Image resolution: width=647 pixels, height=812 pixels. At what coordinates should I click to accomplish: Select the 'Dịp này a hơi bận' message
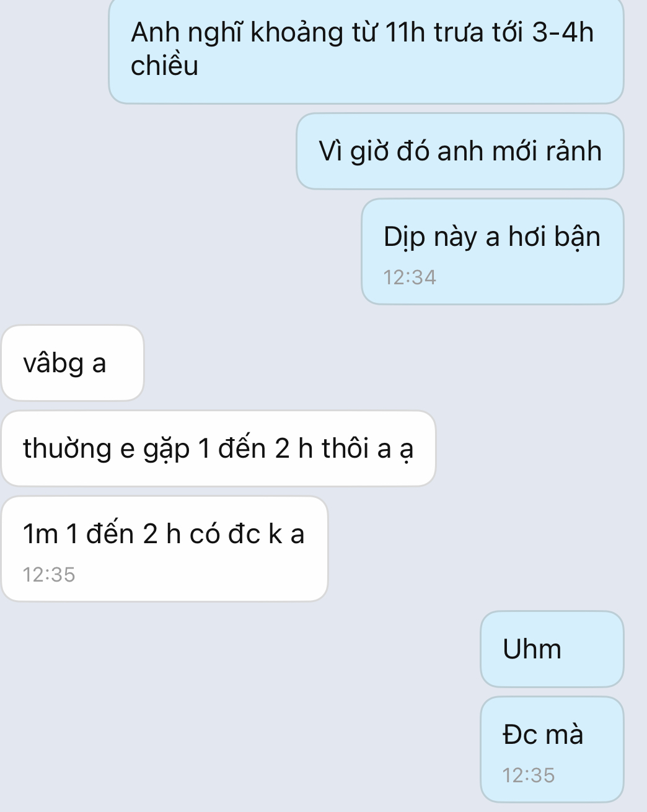pos(492,251)
